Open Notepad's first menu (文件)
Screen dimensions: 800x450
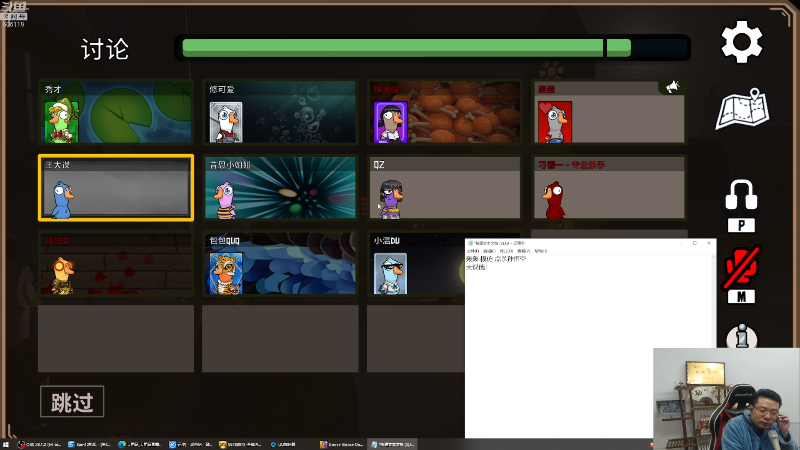coord(472,251)
